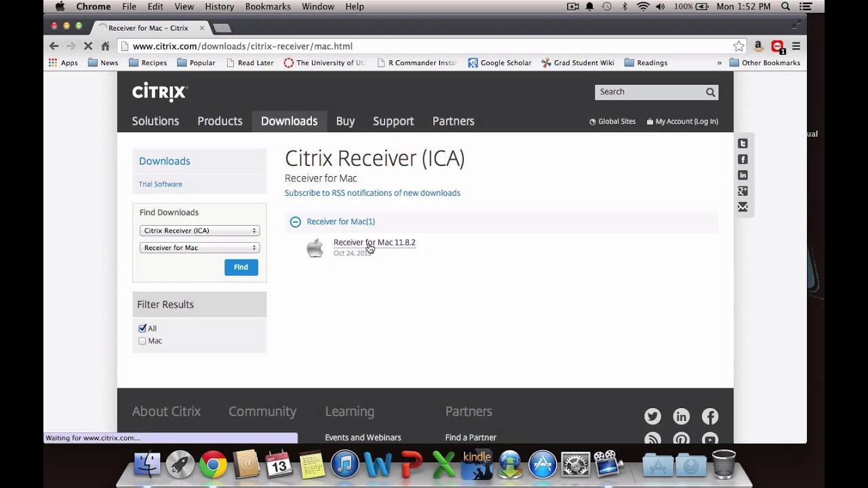Click the blue Find button

coord(241,267)
